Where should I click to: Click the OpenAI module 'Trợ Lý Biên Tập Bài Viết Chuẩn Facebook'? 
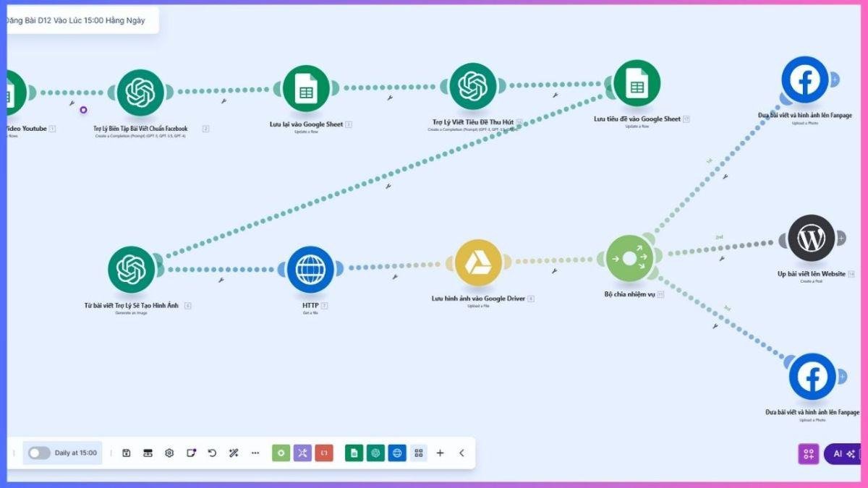tap(140, 93)
